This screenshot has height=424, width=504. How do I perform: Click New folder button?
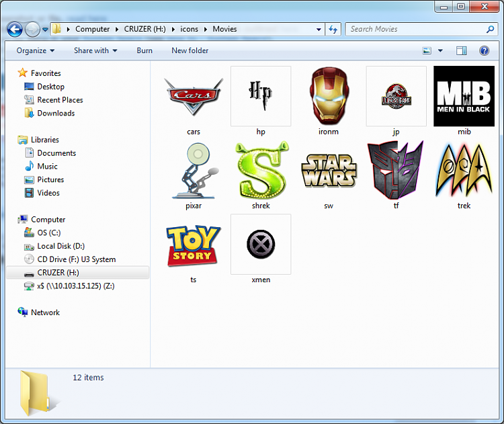click(190, 50)
